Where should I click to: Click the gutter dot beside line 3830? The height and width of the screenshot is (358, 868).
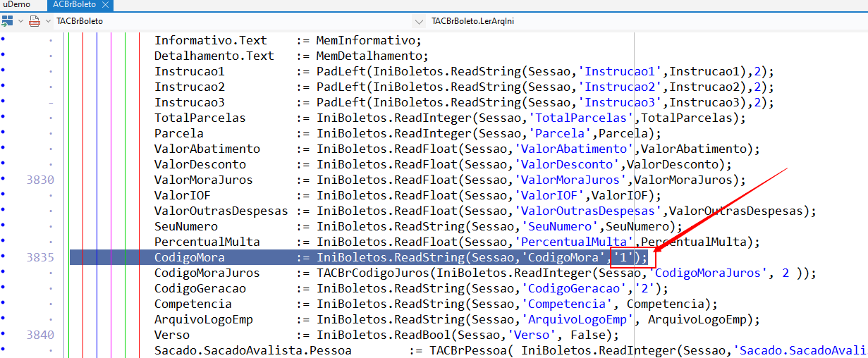3,180
